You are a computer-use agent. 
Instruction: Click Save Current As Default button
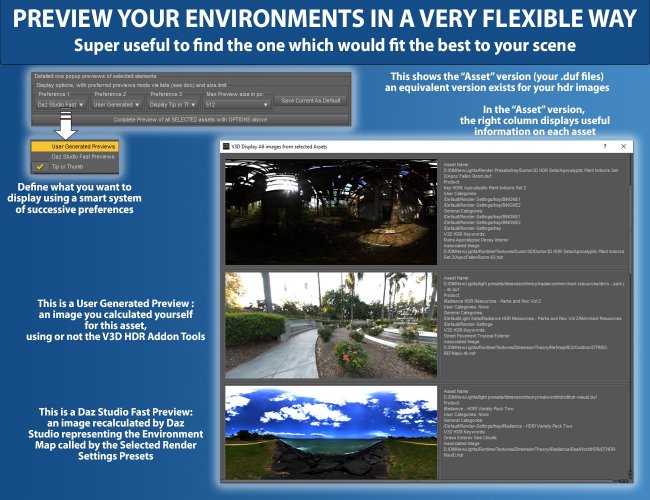pyautogui.click(x=310, y=101)
